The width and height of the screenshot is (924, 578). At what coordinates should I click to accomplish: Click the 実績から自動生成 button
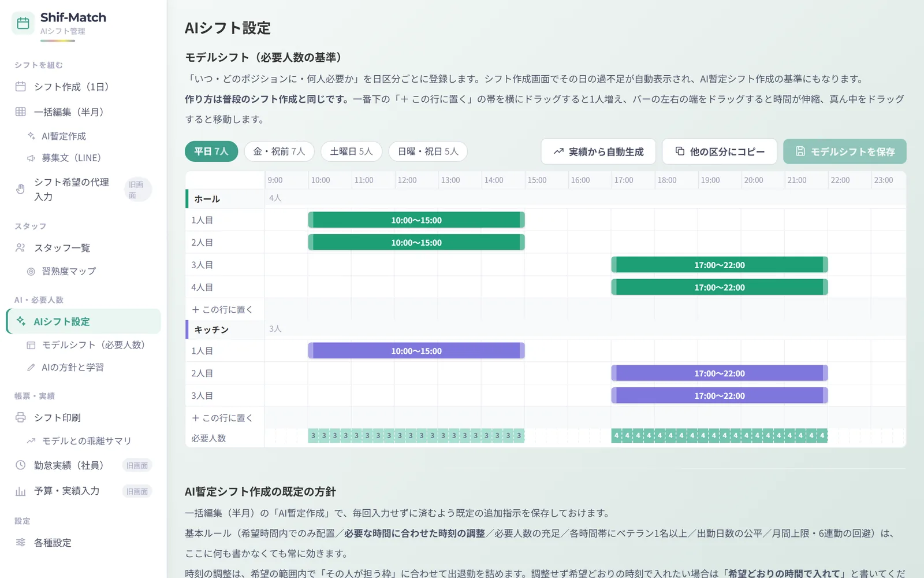click(x=598, y=151)
